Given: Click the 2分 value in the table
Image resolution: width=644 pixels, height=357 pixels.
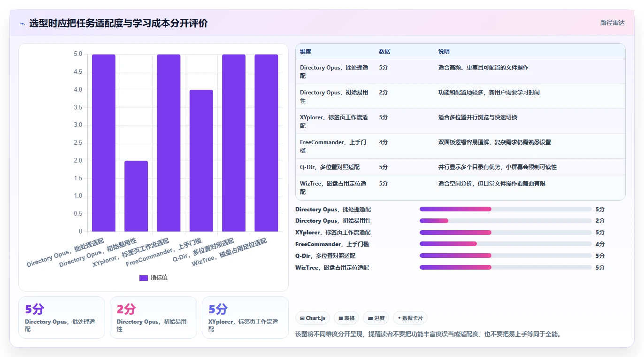Looking at the screenshot, I should click(383, 93).
